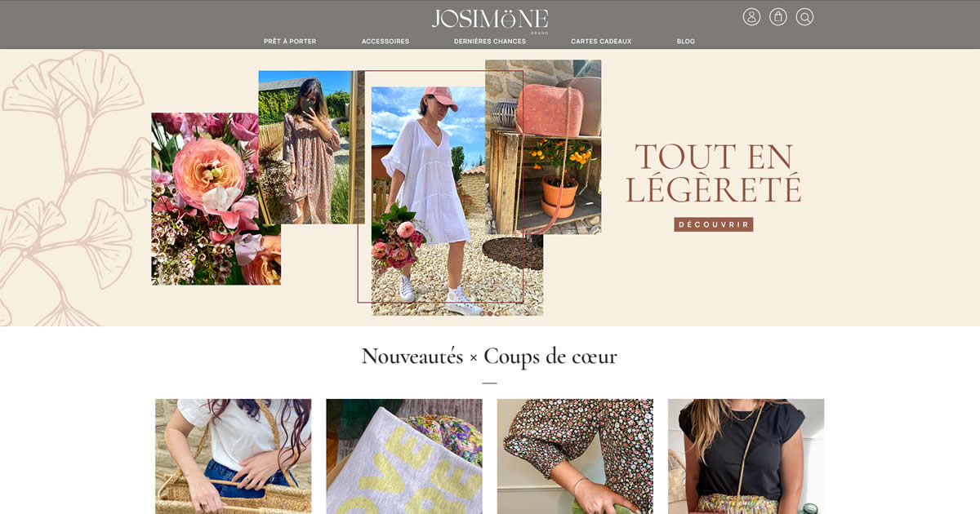The width and height of the screenshot is (980, 514).
Task: Open the Dernières Chances menu
Action: (490, 42)
